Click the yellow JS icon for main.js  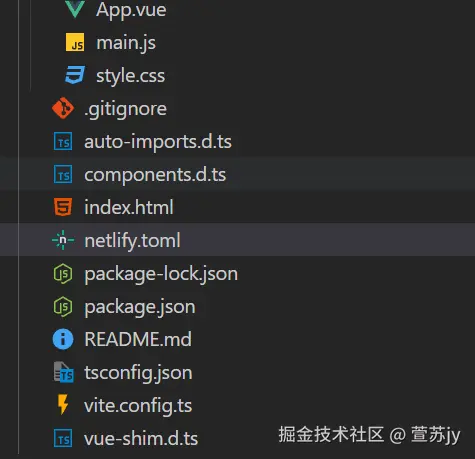(75, 42)
